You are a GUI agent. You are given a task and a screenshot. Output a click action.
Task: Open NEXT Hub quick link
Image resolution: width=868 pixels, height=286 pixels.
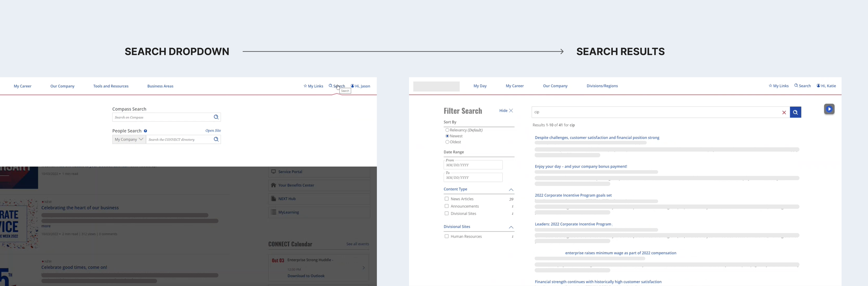tap(319, 199)
